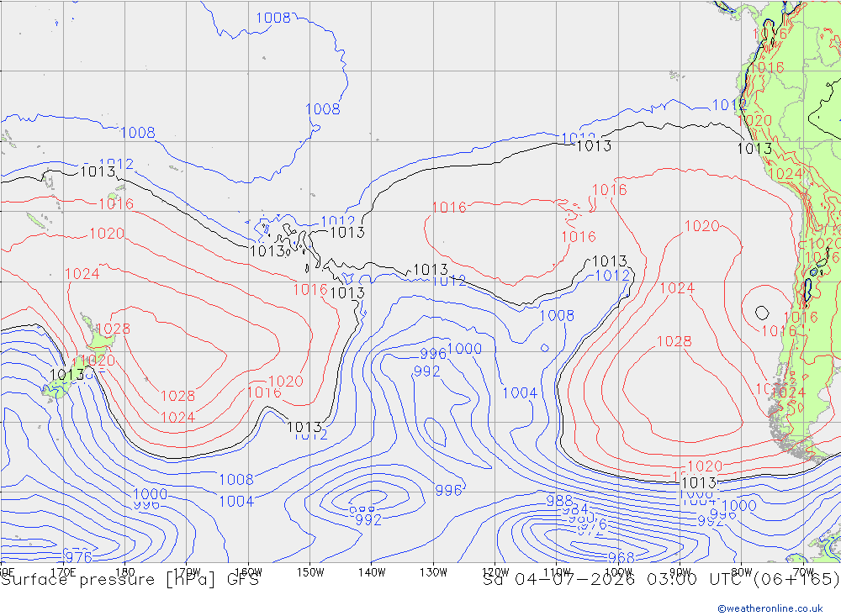This screenshot has height=616, width=841.
Task: Click the 170W longitude axis label
Action: (187, 572)
